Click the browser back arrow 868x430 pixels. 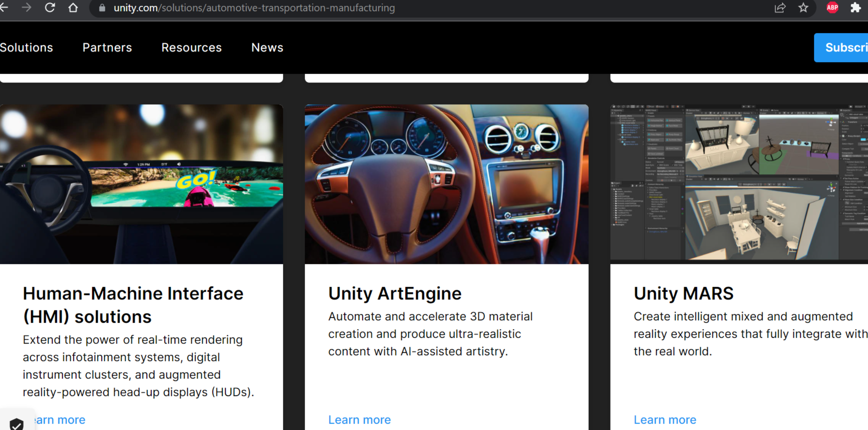(4, 8)
